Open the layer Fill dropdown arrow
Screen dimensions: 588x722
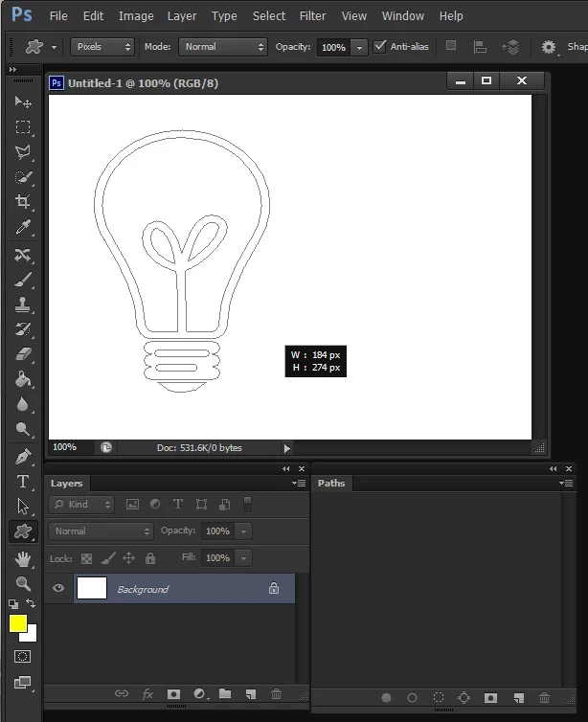pos(243,558)
